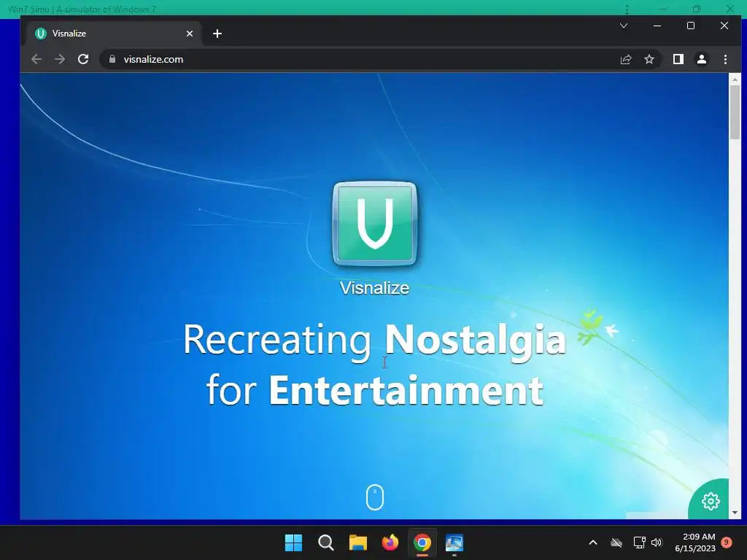
Task: Click the Visnalize text under logo
Action: tap(374, 287)
